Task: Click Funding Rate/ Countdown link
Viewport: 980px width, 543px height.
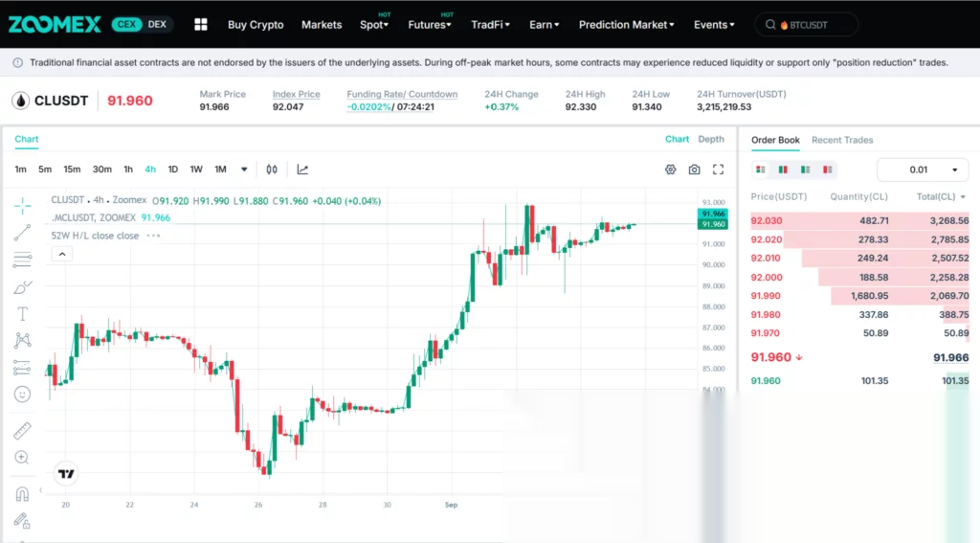Action: (x=402, y=94)
